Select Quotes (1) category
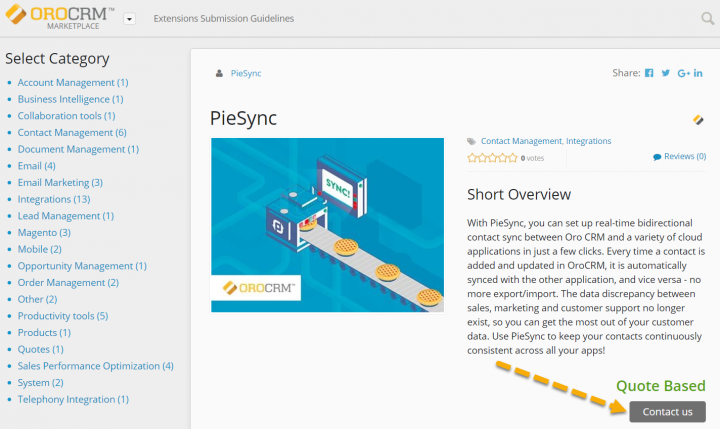720x429 pixels. point(40,350)
